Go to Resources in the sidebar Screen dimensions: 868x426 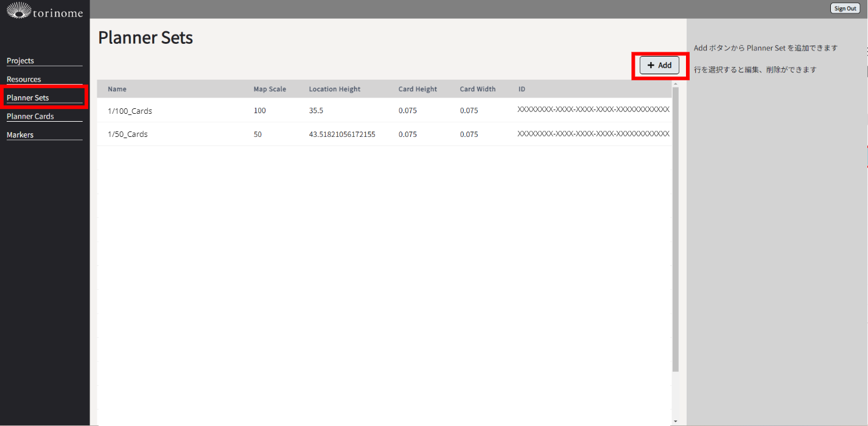pos(24,79)
